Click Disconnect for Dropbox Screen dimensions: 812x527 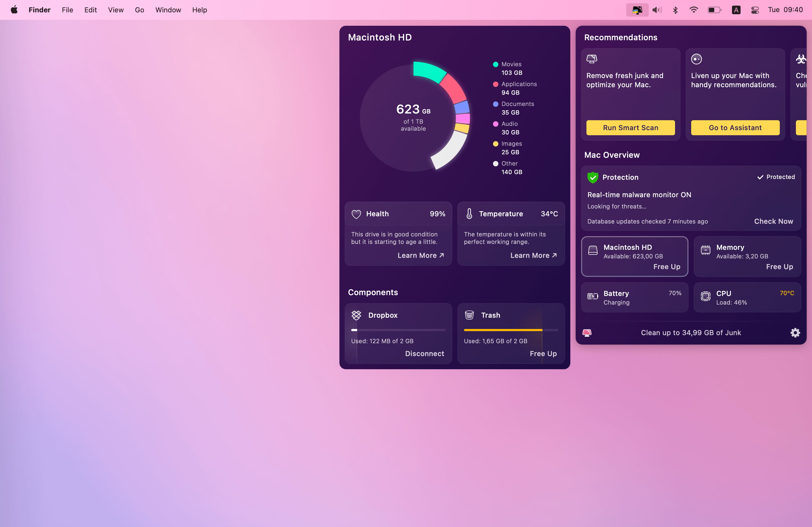[x=424, y=353]
